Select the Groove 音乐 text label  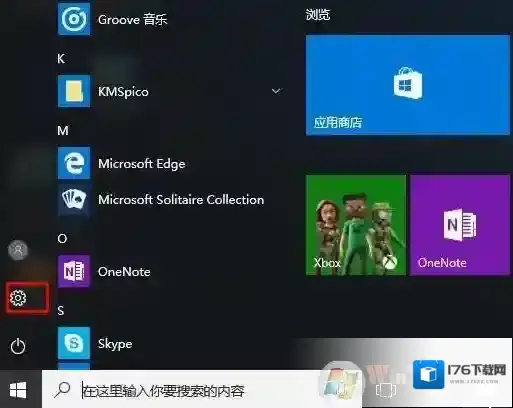pos(133,20)
